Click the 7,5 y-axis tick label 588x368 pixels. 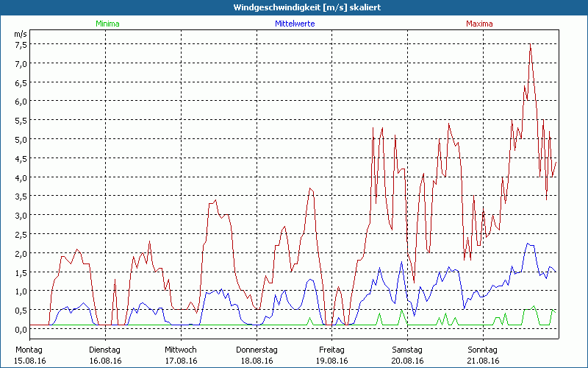click(x=21, y=44)
